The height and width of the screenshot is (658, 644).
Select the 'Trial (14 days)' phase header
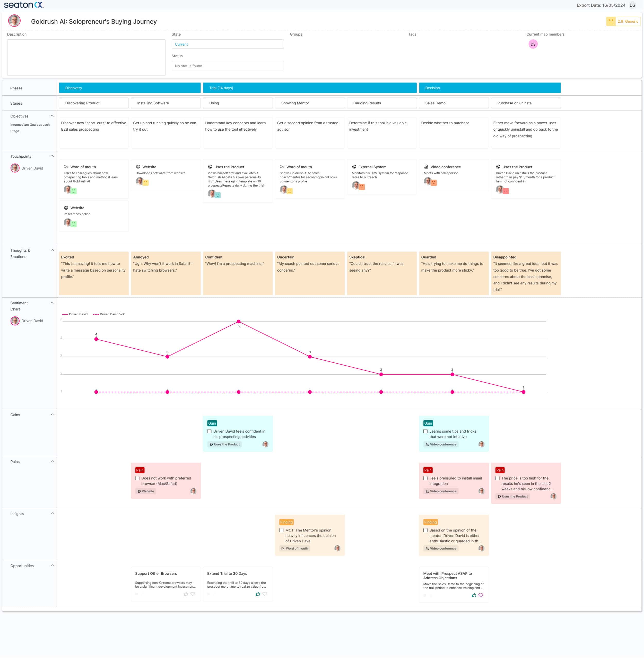[x=309, y=88]
